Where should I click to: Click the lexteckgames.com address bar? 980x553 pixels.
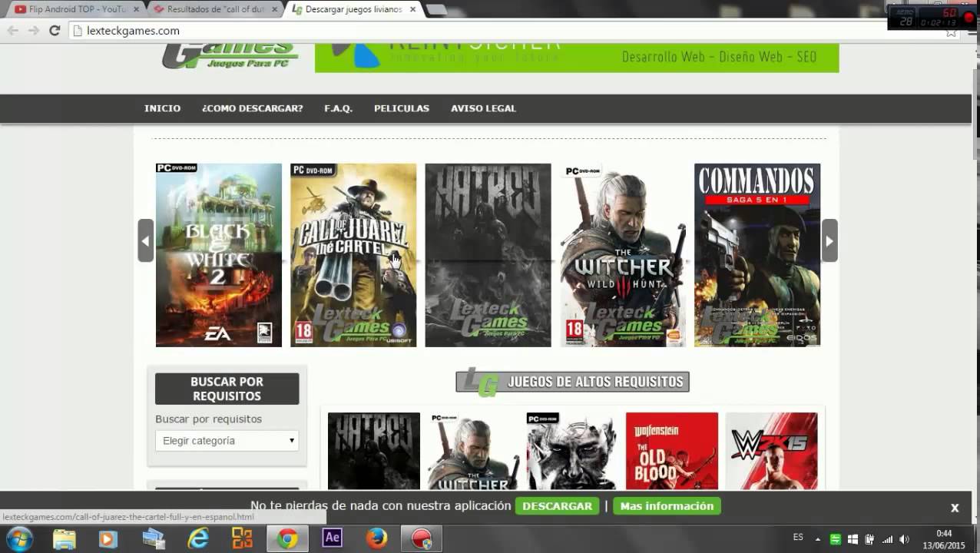[507, 31]
